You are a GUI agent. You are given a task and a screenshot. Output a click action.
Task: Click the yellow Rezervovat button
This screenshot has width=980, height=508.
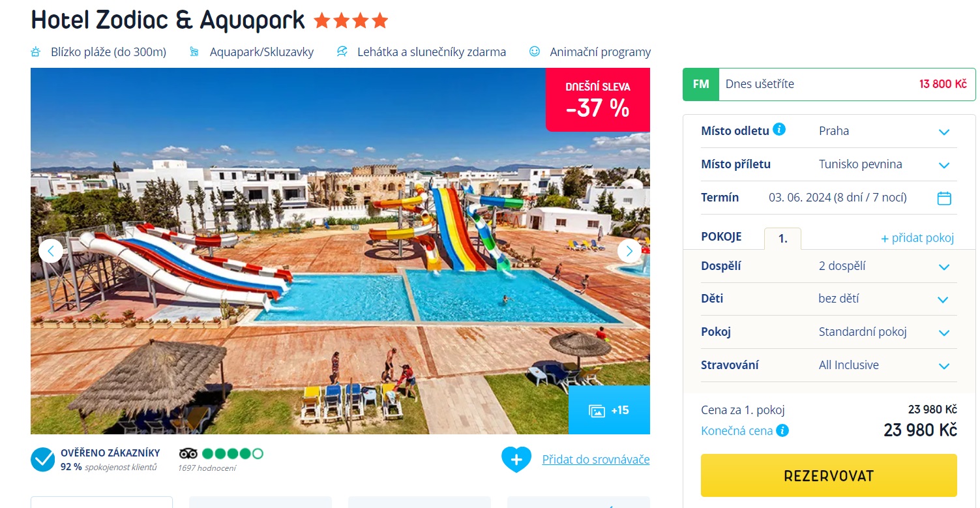click(829, 475)
